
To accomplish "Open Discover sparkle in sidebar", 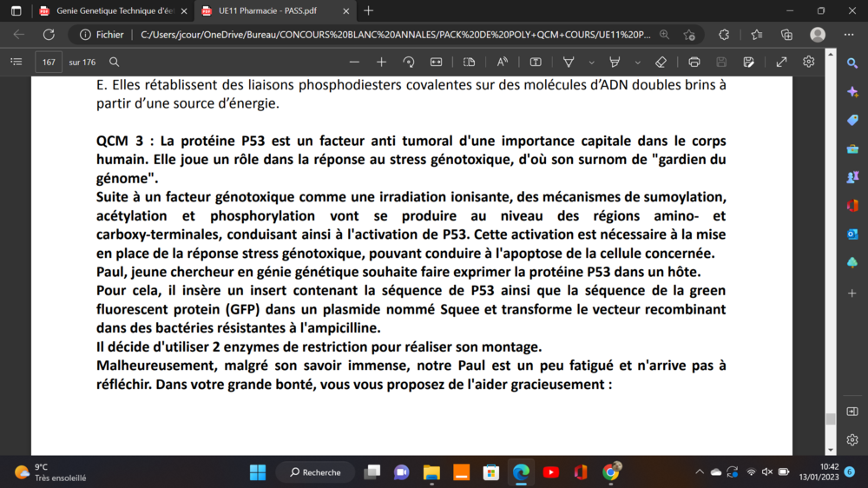I will (x=852, y=92).
